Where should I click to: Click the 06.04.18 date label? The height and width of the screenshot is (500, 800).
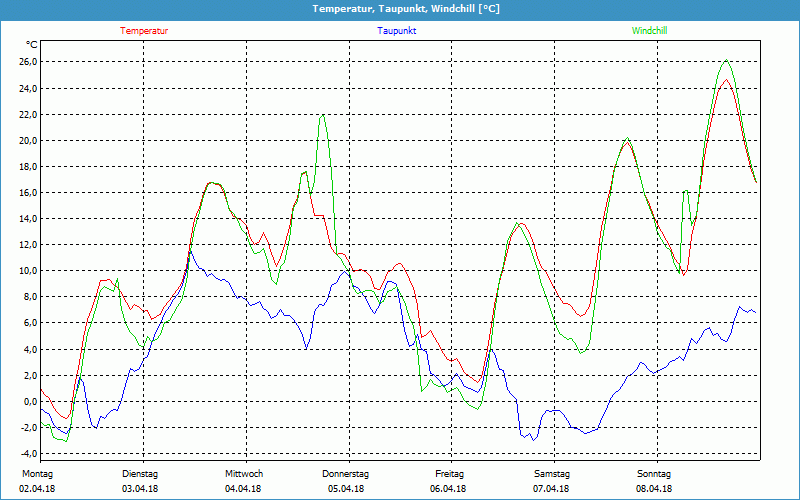pyautogui.click(x=448, y=489)
